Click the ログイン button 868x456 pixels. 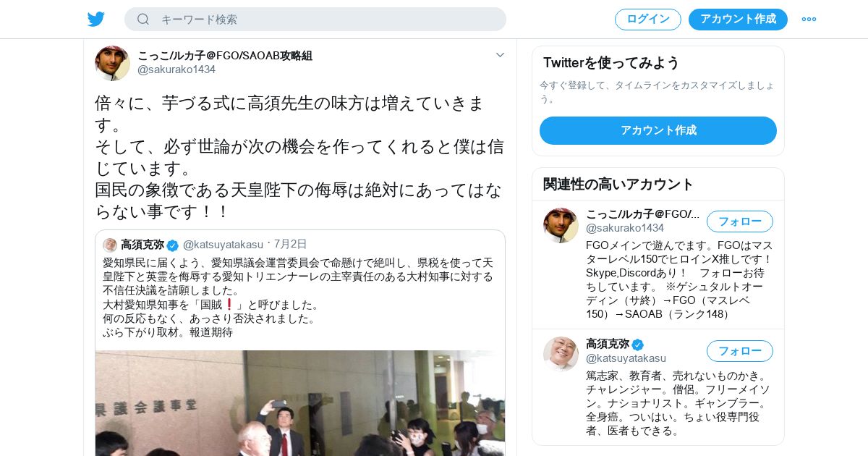click(x=648, y=20)
